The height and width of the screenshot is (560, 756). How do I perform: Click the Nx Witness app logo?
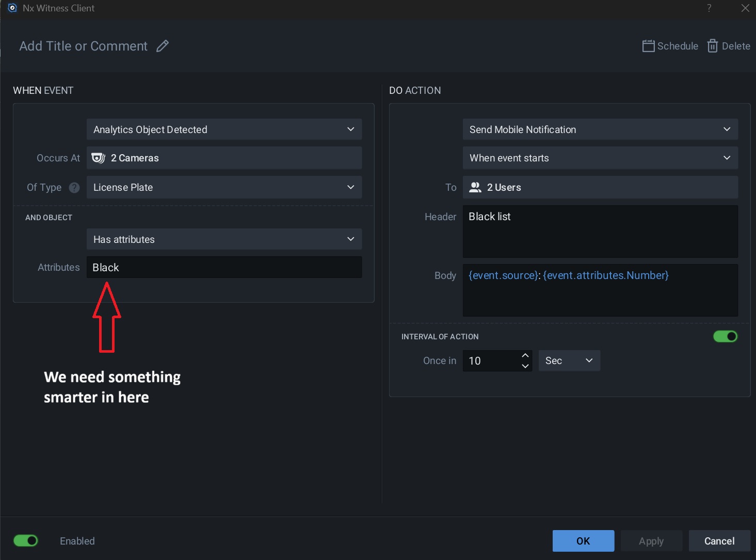pyautogui.click(x=12, y=8)
